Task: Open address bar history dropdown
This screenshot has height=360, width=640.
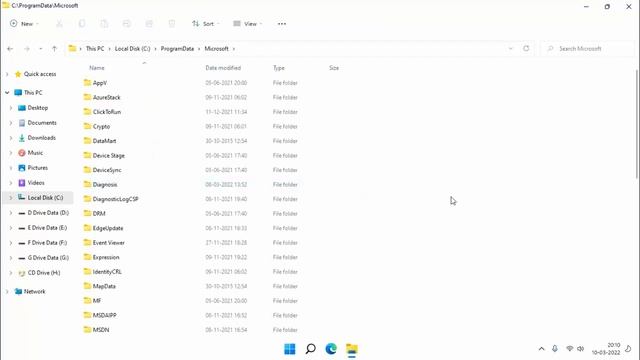Action: (x=510, y=49)
